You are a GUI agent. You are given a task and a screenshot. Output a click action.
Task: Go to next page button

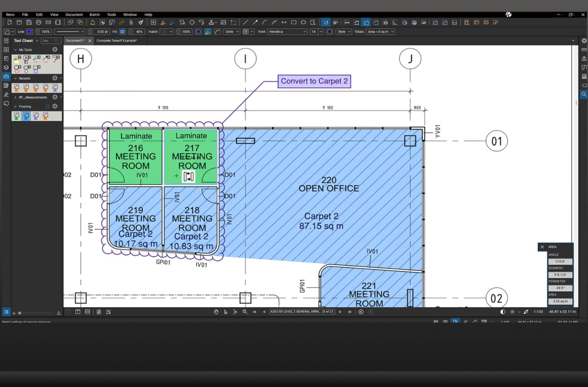[x=340, y=312]
